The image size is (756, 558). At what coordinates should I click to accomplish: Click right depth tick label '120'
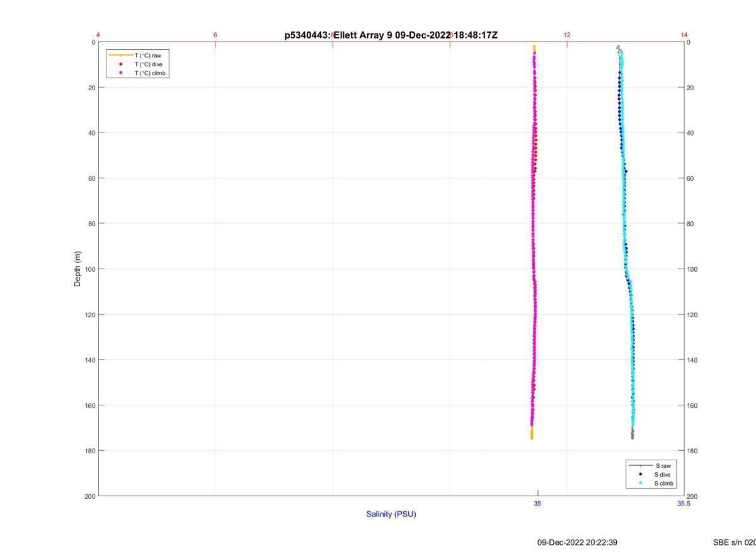click(693, 315)
